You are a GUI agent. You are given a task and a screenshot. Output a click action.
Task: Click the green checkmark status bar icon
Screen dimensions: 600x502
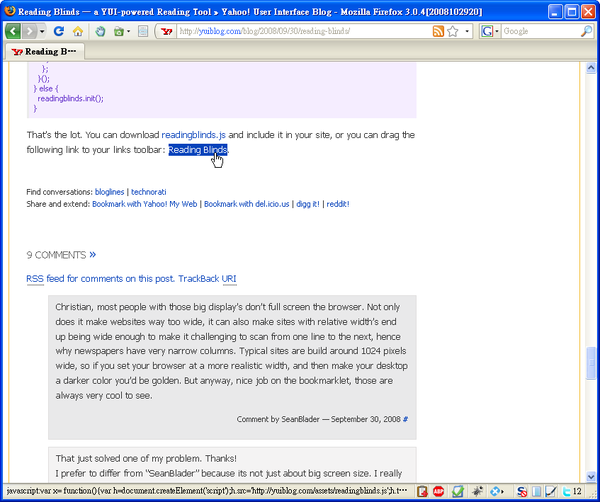(458, 491)
